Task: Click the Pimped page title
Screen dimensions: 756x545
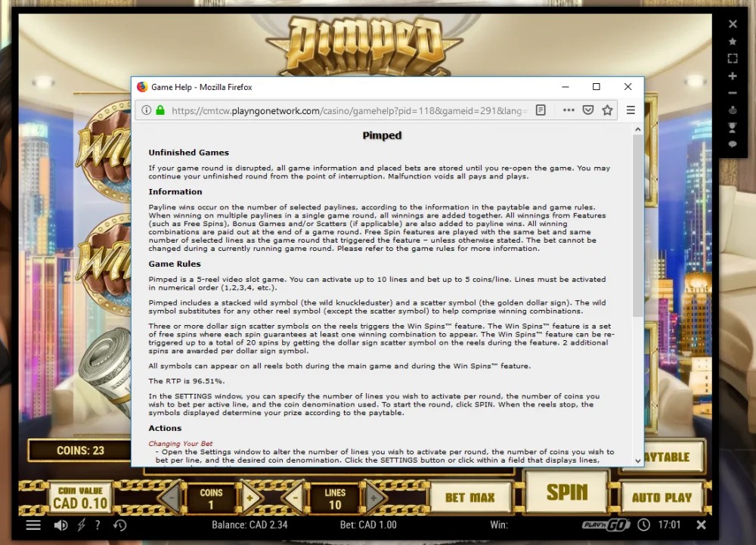Action: click(x=382, y=135)
